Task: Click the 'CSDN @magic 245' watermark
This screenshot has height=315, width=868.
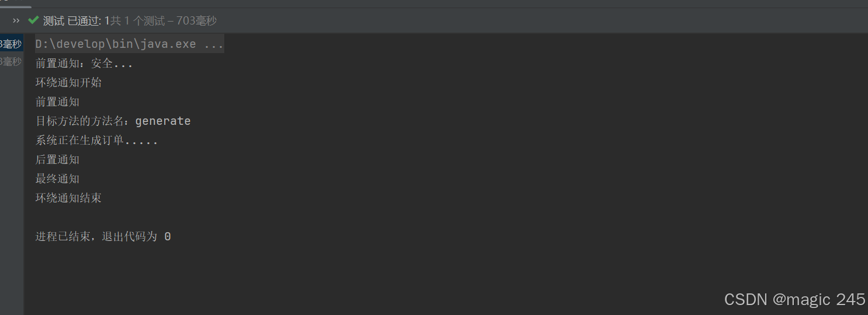Action: coord(794,299)
